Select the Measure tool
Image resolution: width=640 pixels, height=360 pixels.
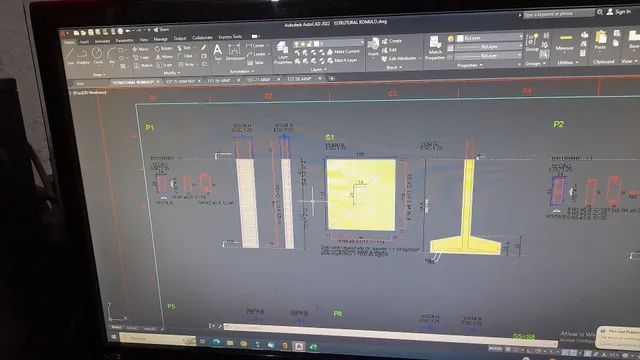click(x=565, y=42)
